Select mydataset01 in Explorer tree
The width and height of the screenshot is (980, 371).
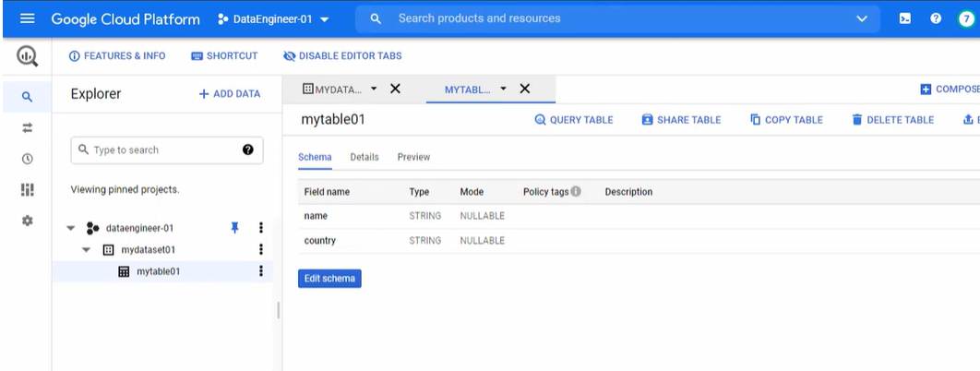coord(149,250)
